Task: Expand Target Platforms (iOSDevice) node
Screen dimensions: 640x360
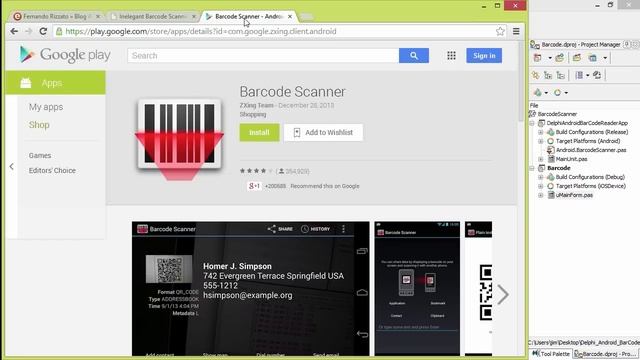Action: [540, 186]
